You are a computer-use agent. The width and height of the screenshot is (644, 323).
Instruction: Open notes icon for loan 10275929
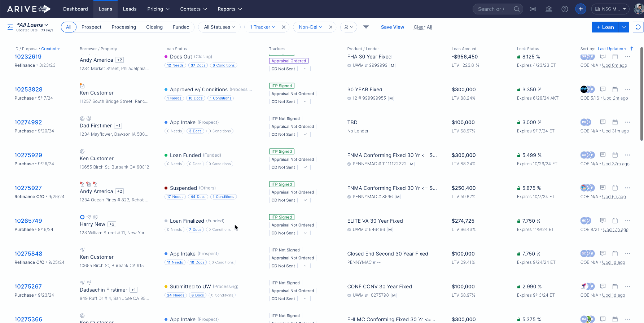603,155
